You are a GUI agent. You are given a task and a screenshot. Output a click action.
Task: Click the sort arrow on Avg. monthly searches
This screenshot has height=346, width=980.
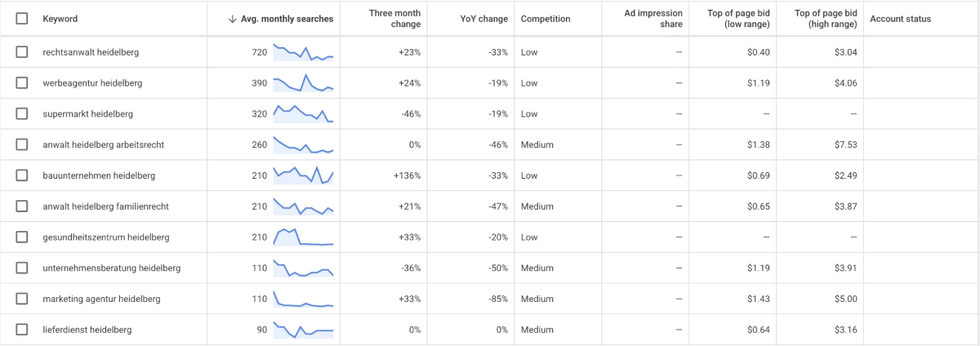235,19
